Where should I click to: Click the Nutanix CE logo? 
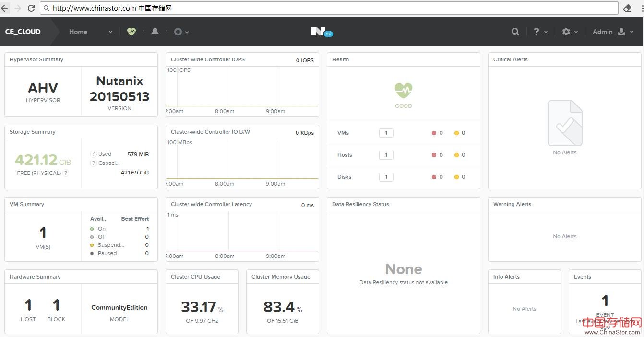pyautogui.click(x=321, y=32)
